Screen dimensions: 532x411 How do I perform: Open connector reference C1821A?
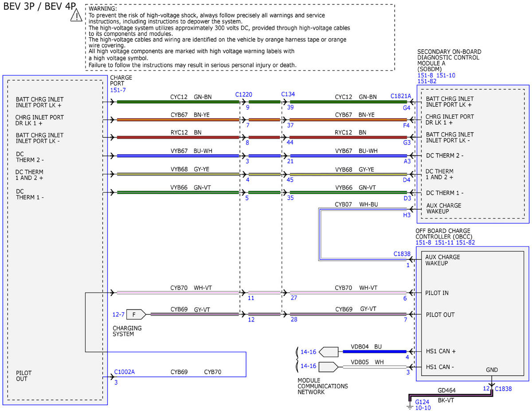click(401, 96)
